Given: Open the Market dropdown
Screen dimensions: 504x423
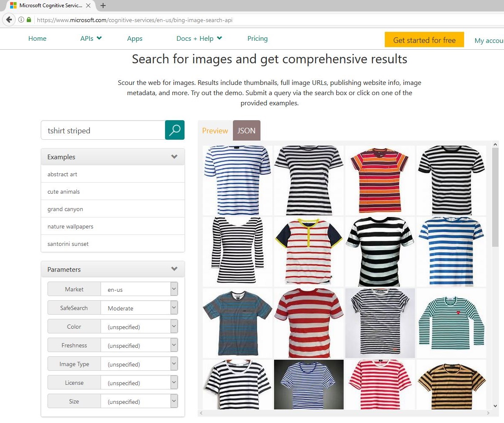Looking at the screenshot, I should tap(174, 289).
